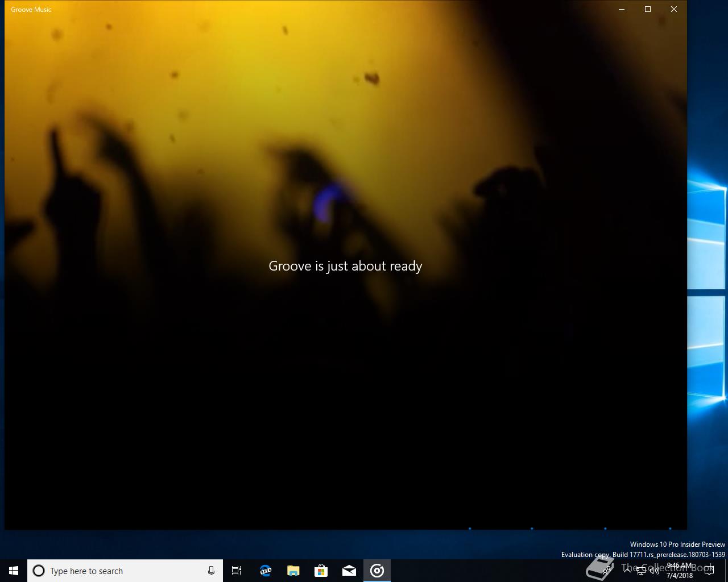Viewport: 728px width, 582px height.
Task: Open Microsoft Store from the taskbar
Action: 321,571
